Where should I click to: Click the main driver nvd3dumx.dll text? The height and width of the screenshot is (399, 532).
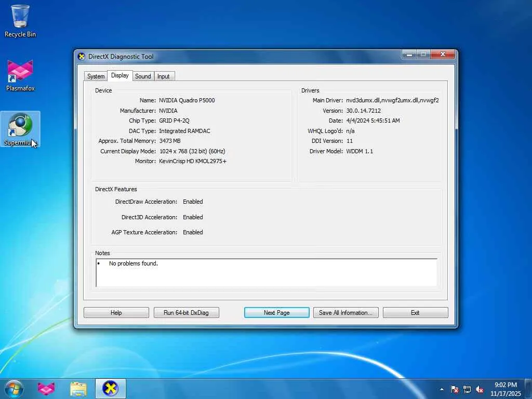click(x=392, y=100)
